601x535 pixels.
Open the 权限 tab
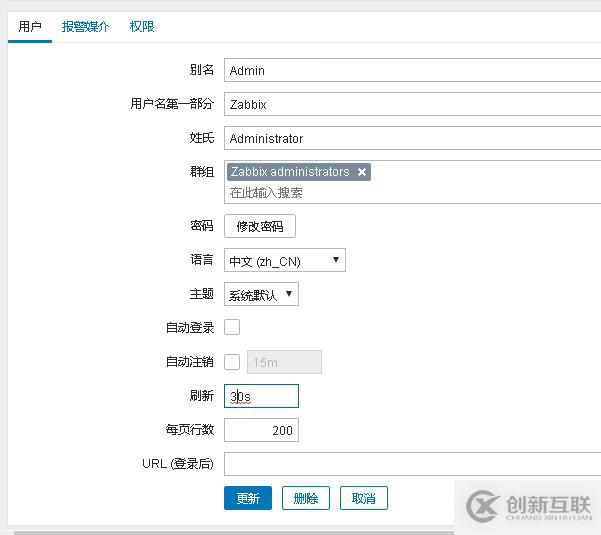tap(142, 27)
